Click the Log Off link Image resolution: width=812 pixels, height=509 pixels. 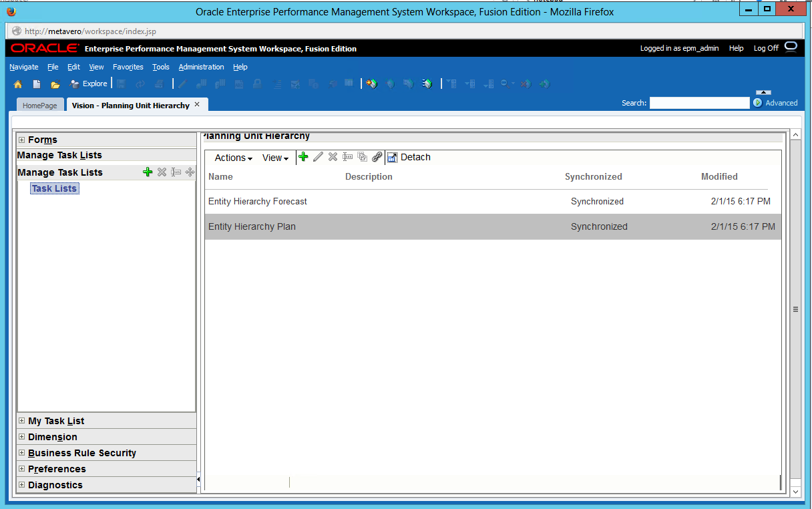coord(766,48)
